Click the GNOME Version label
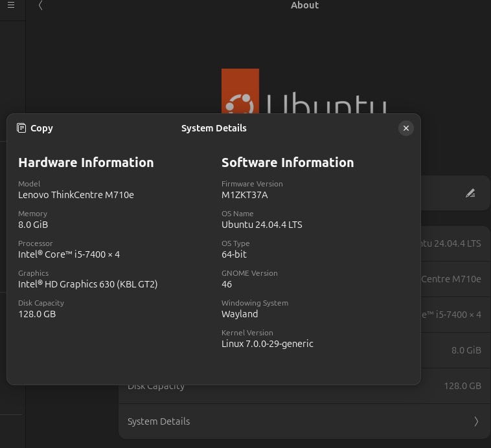 249,273
